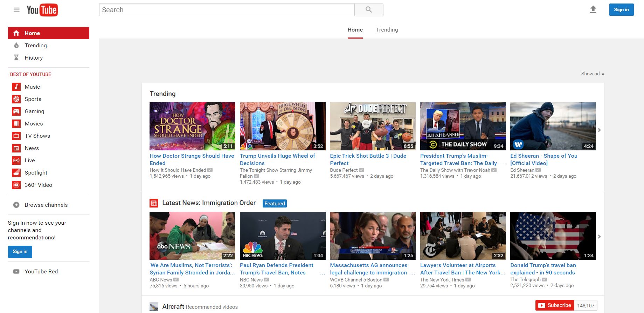Switch to the Trending tab

tap(387, 30)
